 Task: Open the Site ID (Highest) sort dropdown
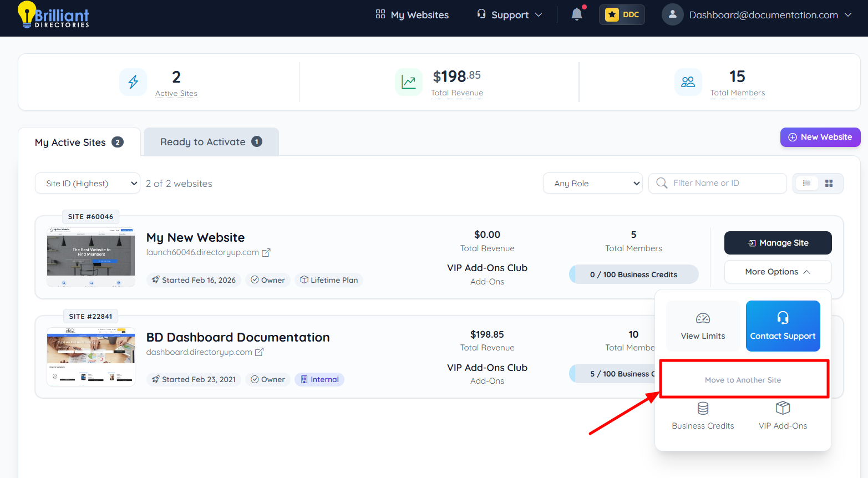(88, 183)
